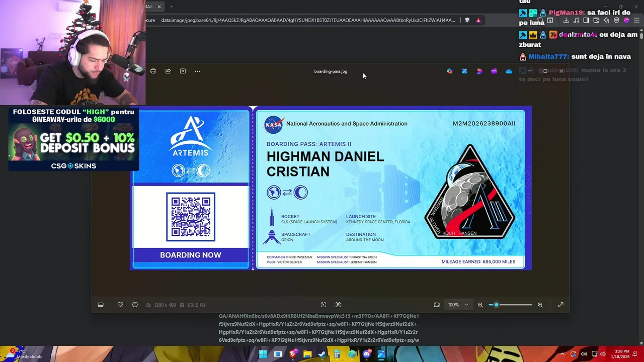Open the Brave wallet icon
Screen dimensions: 644x362
pos(596,20)
